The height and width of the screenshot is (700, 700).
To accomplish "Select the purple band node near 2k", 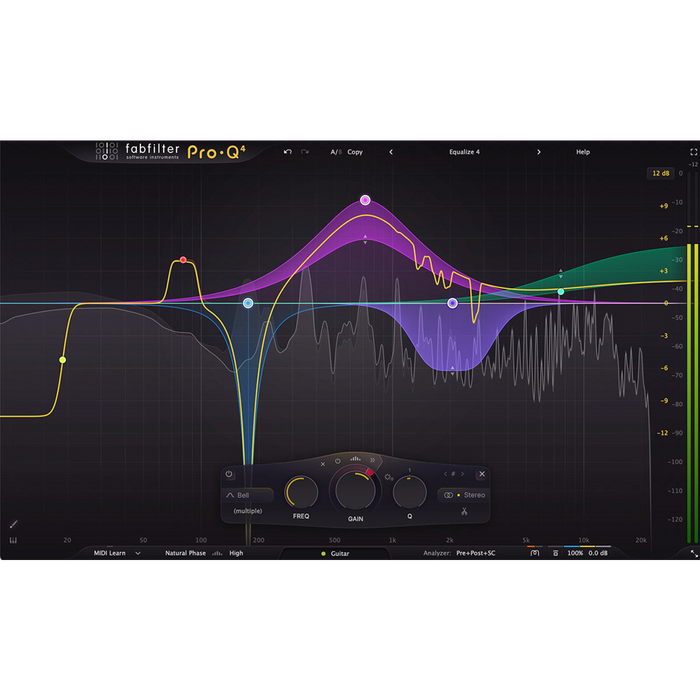I will pyautogui.click(x=452, y=303).
